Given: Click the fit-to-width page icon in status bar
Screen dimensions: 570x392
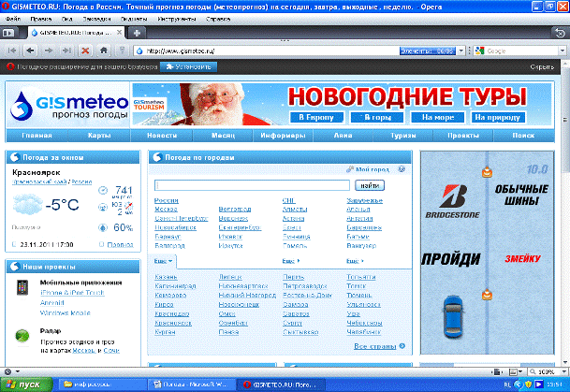Looking at the screenshot, I should (497, 371).
